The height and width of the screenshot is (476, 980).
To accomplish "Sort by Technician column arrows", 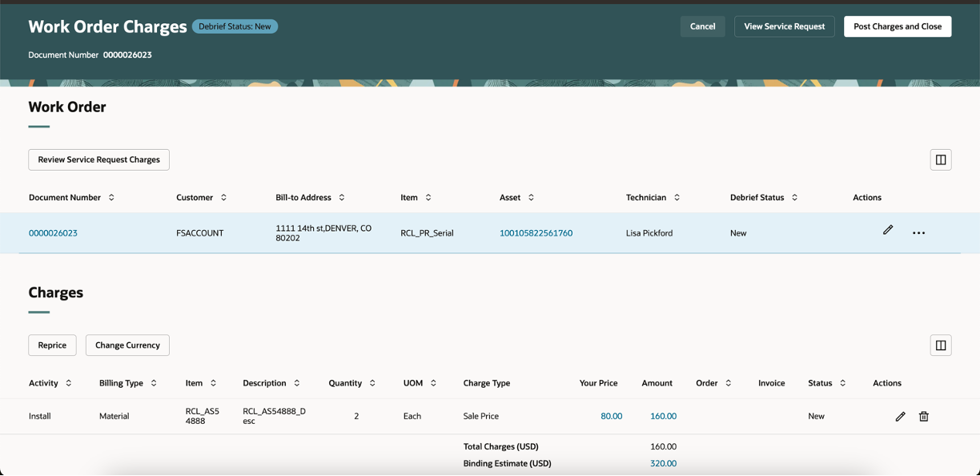I will pyautogui.click(x=677, y=197).
